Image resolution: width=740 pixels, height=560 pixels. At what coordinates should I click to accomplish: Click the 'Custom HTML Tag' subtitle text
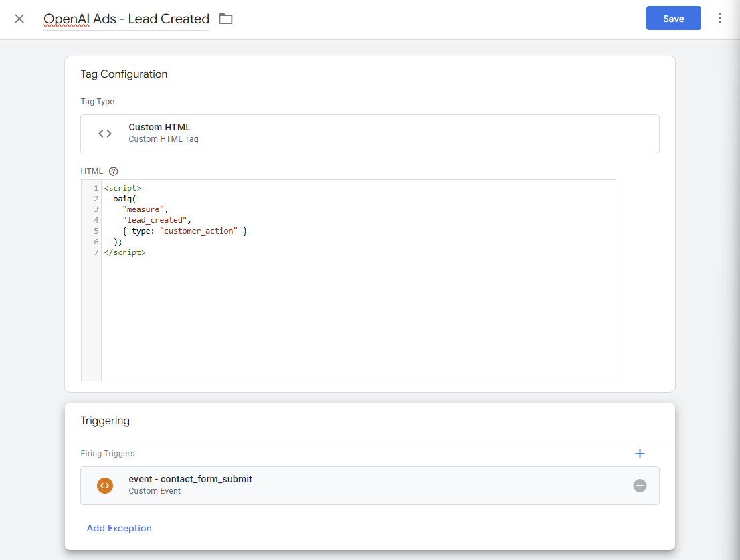click(x=163, y=139)
